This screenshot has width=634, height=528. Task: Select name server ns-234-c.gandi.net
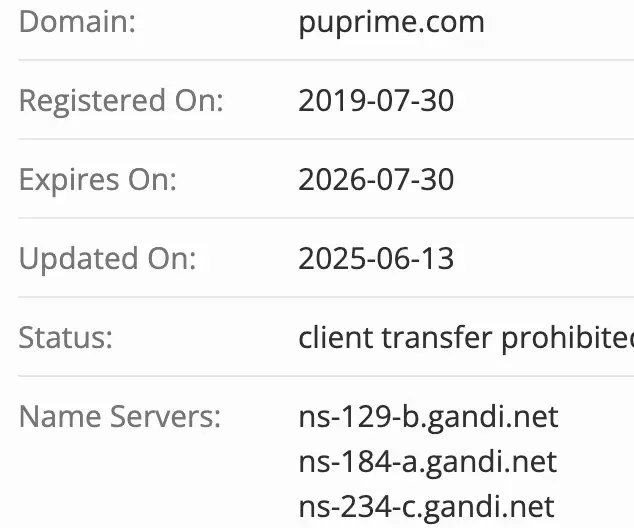click(x=426, y=507)
